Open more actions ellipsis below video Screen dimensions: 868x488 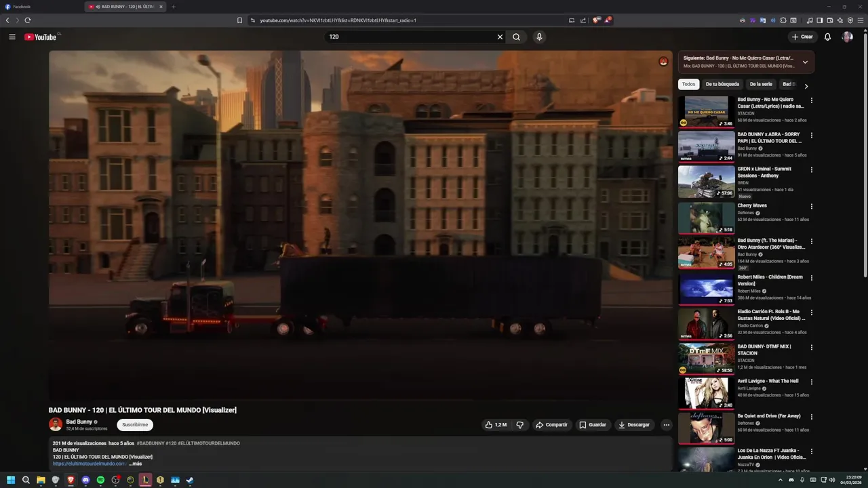[666, 425]
